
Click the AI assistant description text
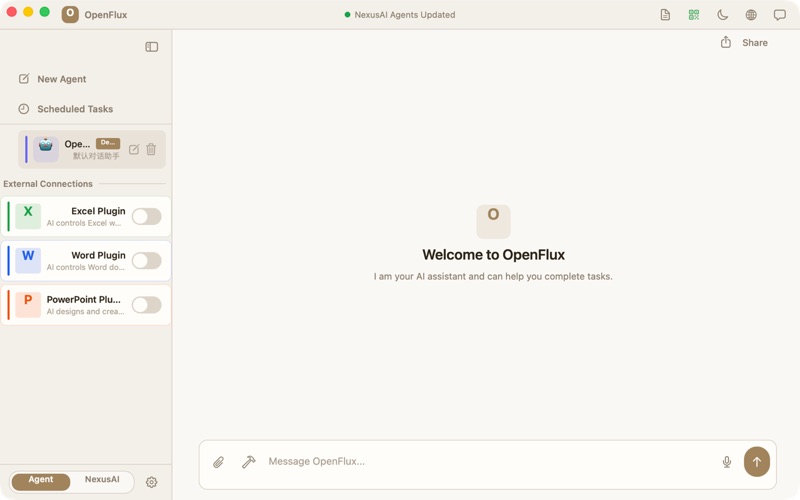[x=493, y=277]
